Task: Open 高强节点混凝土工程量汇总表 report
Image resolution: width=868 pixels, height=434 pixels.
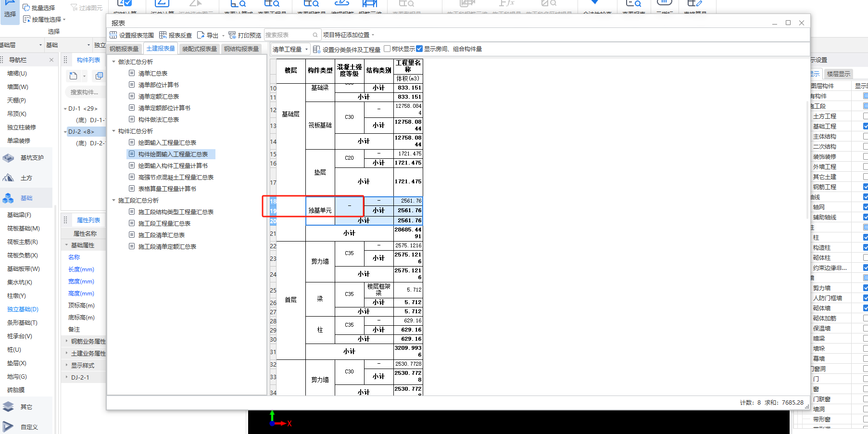Action: tap(176, 177)
